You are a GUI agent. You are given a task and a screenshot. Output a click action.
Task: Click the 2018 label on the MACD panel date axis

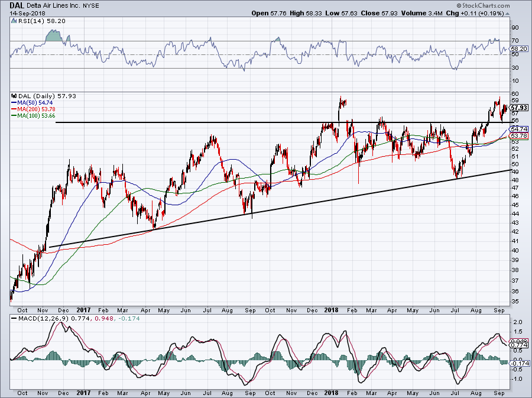tap(332, 393)
